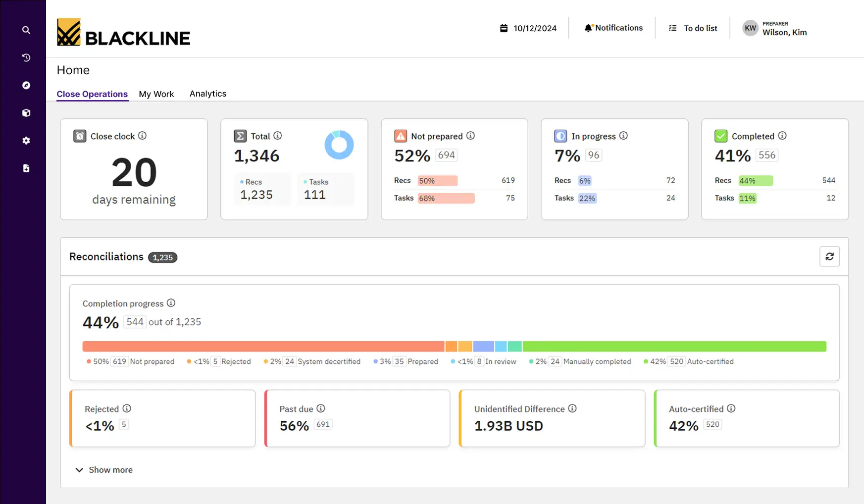The width and height of the screenshot is (864, 504).
Task: Click the KW user avatar
Action: click(751, 28)
